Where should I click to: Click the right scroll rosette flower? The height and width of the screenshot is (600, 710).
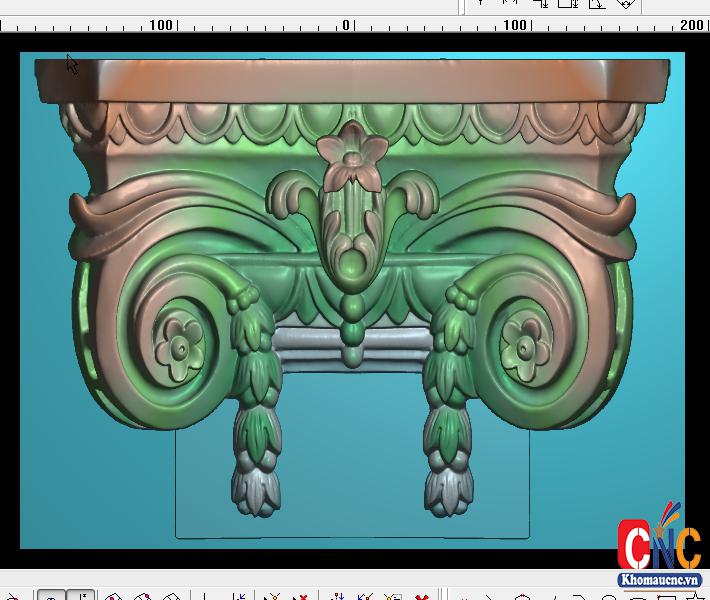(525, 345)
